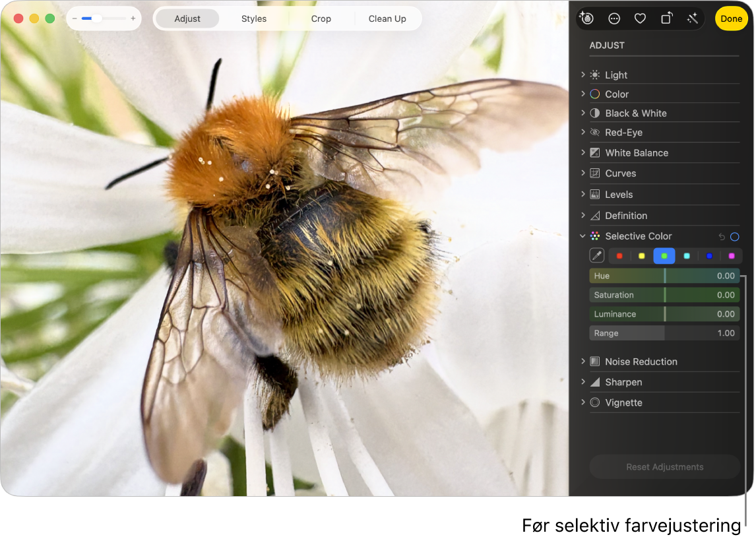Select the magenta color well
This screenshot has width=756, height=539.
click(731, 256)
